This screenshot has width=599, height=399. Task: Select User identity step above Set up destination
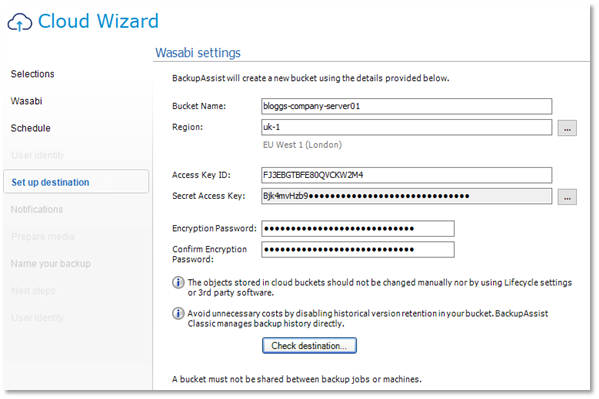tap(37, 155)
